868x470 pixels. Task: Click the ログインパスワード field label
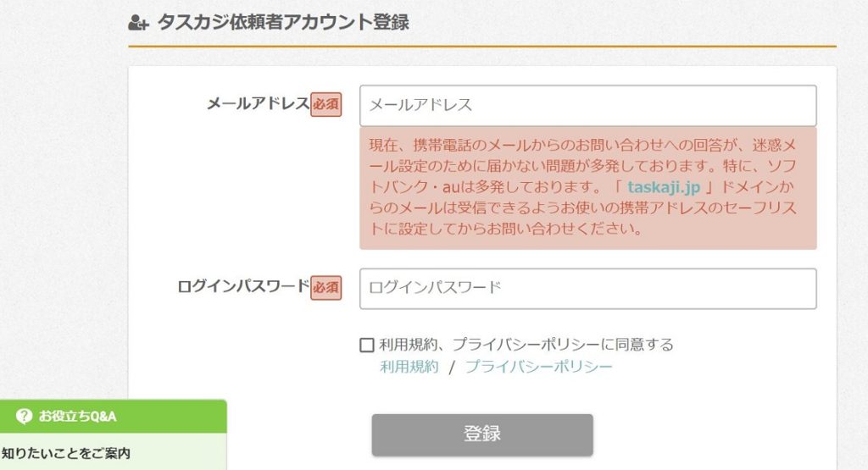[x=243, y=286]
